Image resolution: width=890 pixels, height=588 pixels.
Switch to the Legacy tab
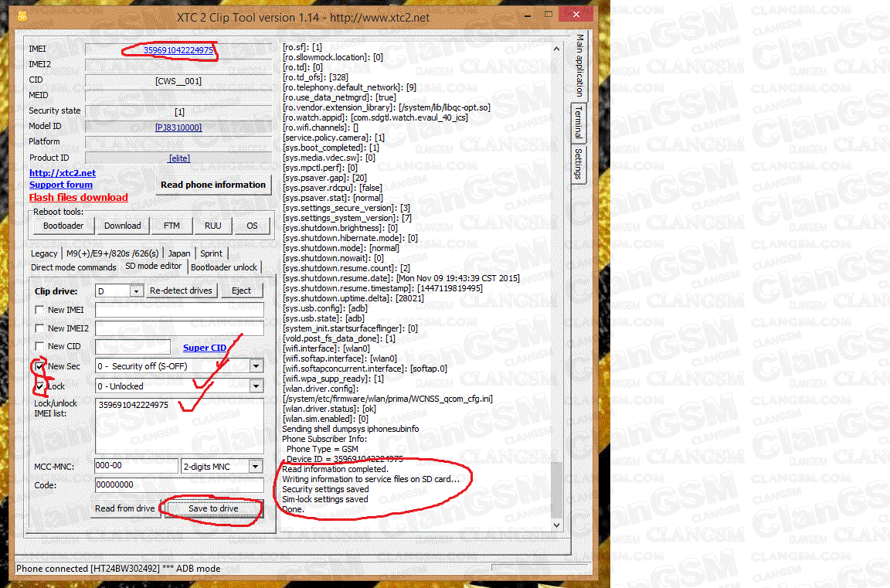pyautogui.click(x=44, y=253)
